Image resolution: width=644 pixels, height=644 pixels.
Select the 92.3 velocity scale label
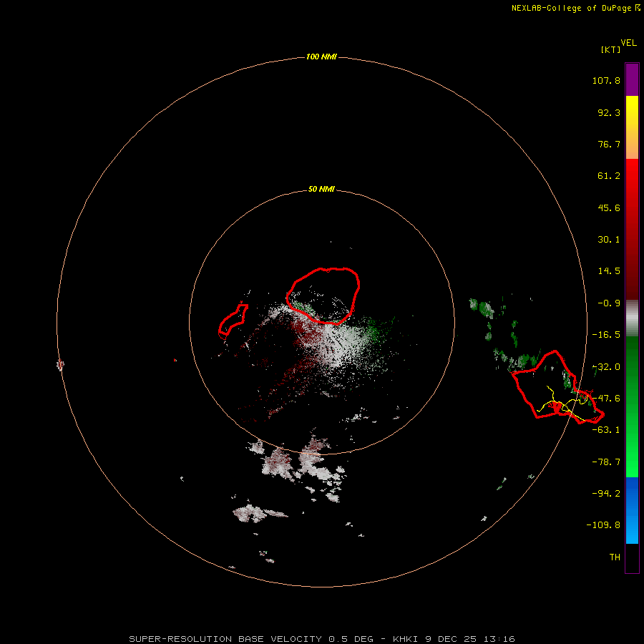click(x=609, y=112)
